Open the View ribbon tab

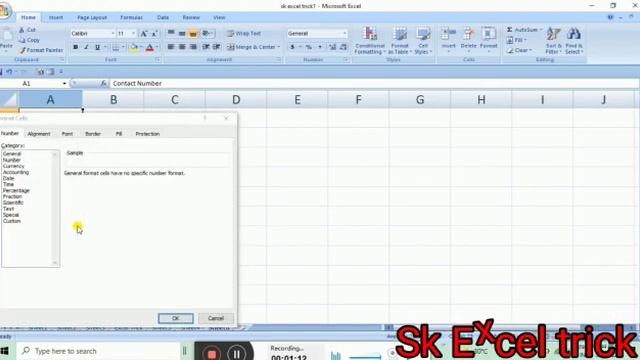pyautogui.click(x=219, y=18)
